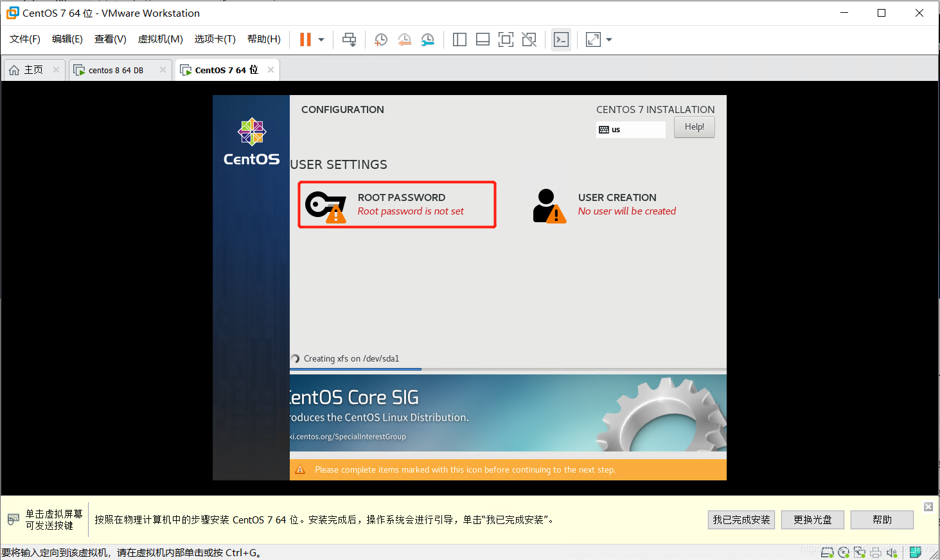
Task: Click the 更换光盘 button
Action: coord(813,520)
